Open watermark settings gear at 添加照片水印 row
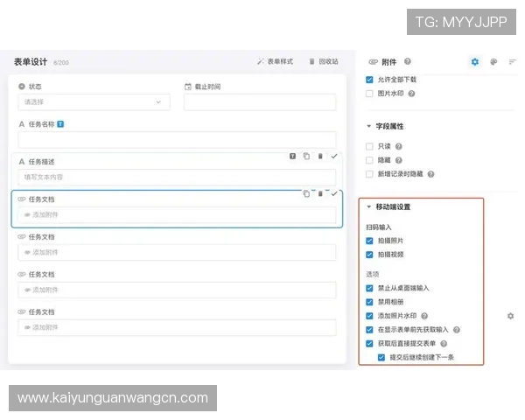525x420 pixels. click(510, 316)
